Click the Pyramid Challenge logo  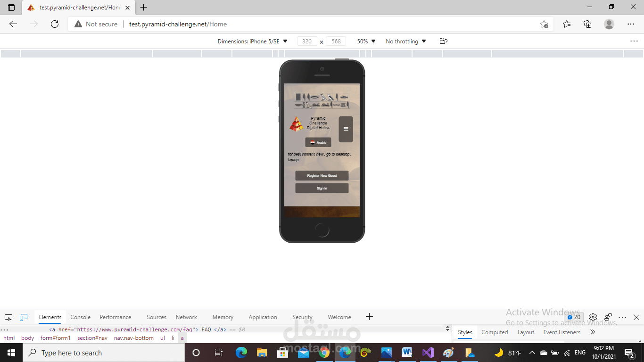click(x=296, y=124)
